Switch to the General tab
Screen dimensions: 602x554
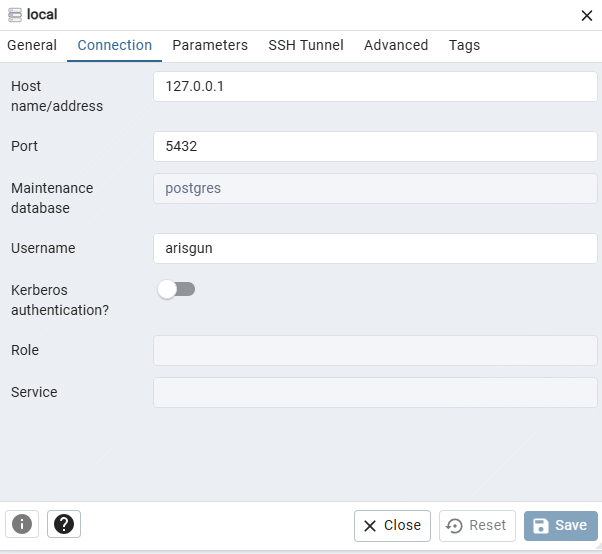click(32, 45)
